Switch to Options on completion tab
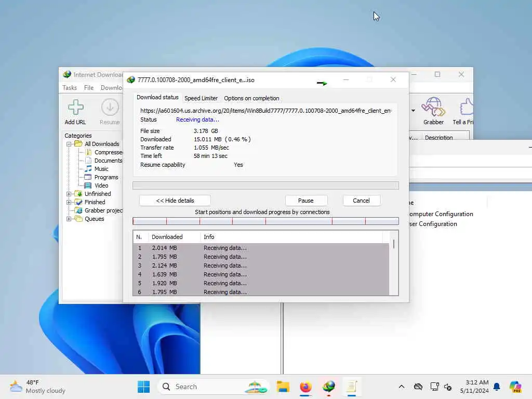The width and height of the screenshot is (532, 399). (x=251, y=98)
